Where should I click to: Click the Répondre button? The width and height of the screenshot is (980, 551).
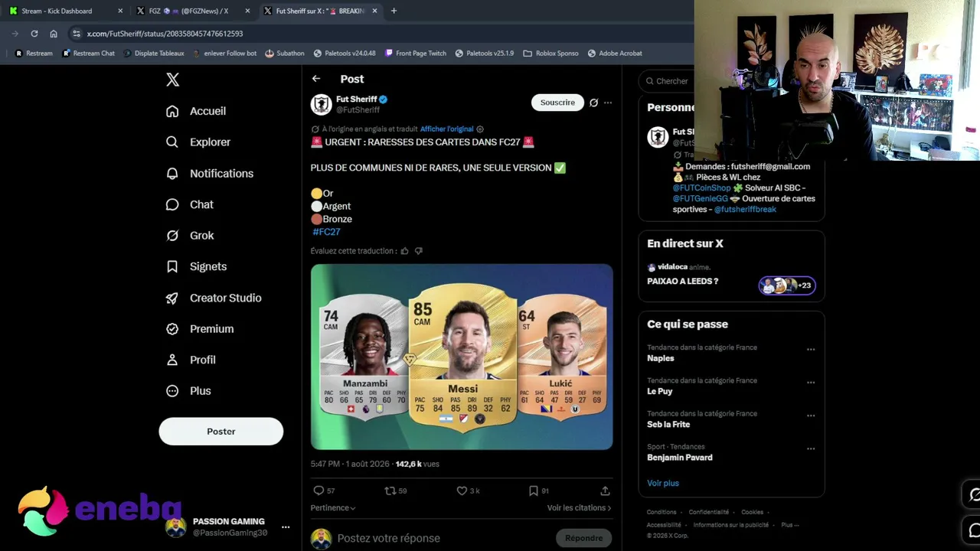[583, 538]
